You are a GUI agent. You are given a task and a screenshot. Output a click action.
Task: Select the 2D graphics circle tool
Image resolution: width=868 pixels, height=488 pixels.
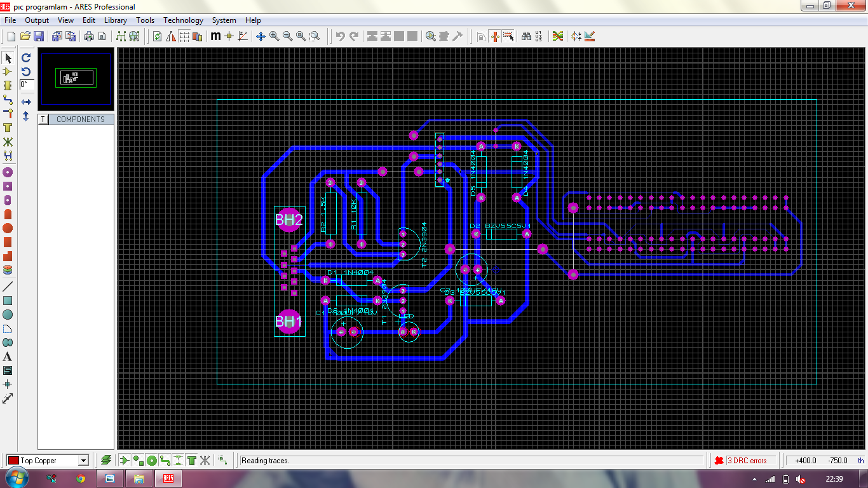[x=8, y=315]
